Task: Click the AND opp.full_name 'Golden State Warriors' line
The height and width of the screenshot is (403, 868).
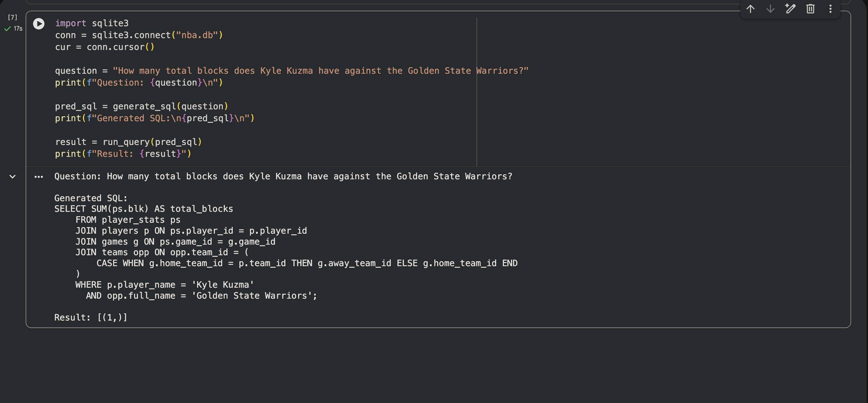Action: tap(202, 296)
